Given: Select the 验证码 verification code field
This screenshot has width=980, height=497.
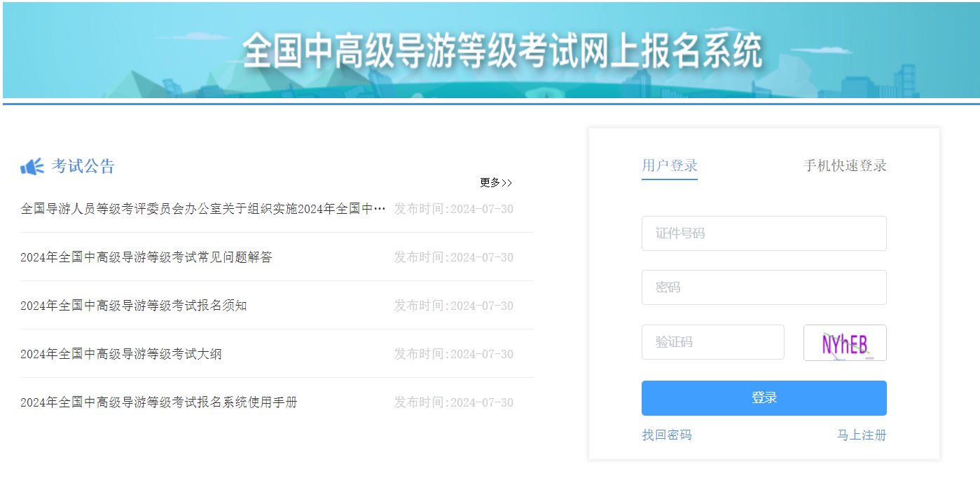Looking at the screenshot, I should [x=712, y=342].
